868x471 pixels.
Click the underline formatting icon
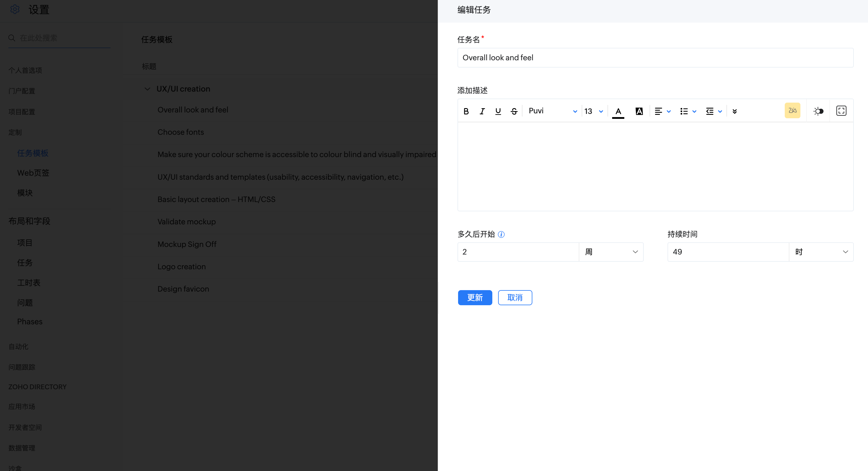tap(498, 111)
